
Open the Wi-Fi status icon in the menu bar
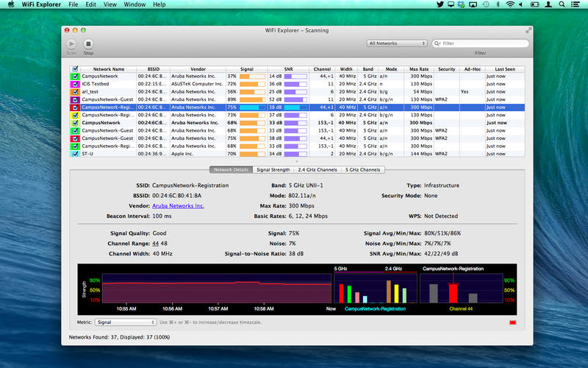click(x=510, y=4)
